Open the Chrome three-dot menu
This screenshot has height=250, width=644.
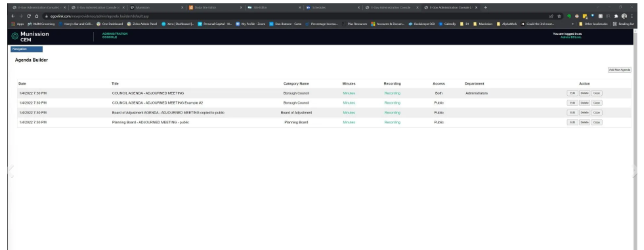coord(632,16)
